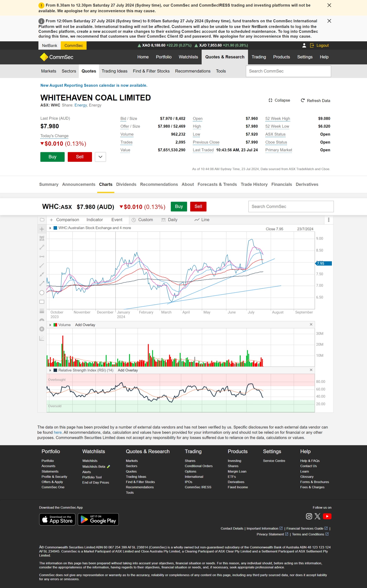Select the text annotation tool
The image size is (367, 588).
(42, 238)
